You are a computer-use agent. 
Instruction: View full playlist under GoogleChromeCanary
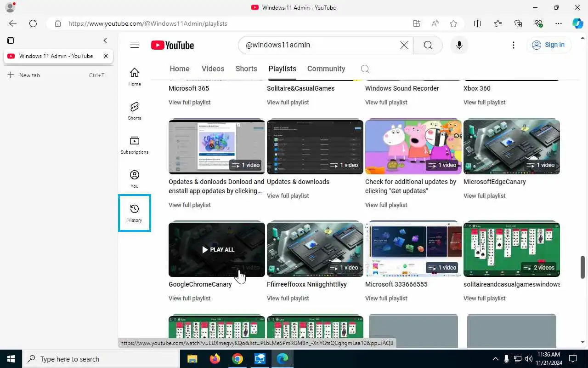[x=190, y=299]
